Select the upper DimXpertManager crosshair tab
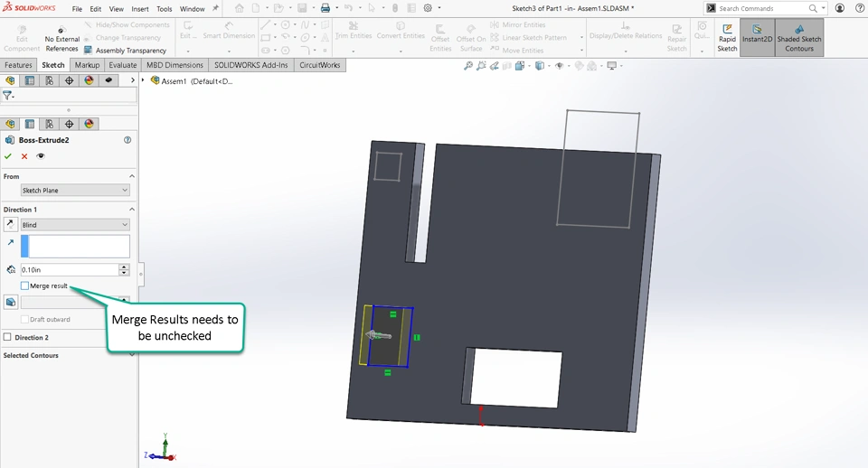The height and width of the screenshot is (468, 868). 70,80
